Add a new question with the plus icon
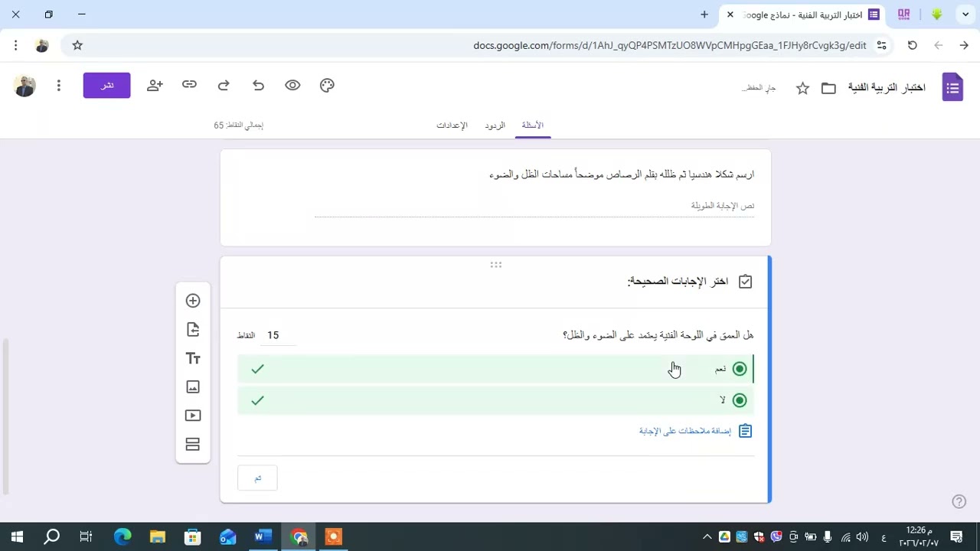980x551 pixels. (x=193, y=301)
